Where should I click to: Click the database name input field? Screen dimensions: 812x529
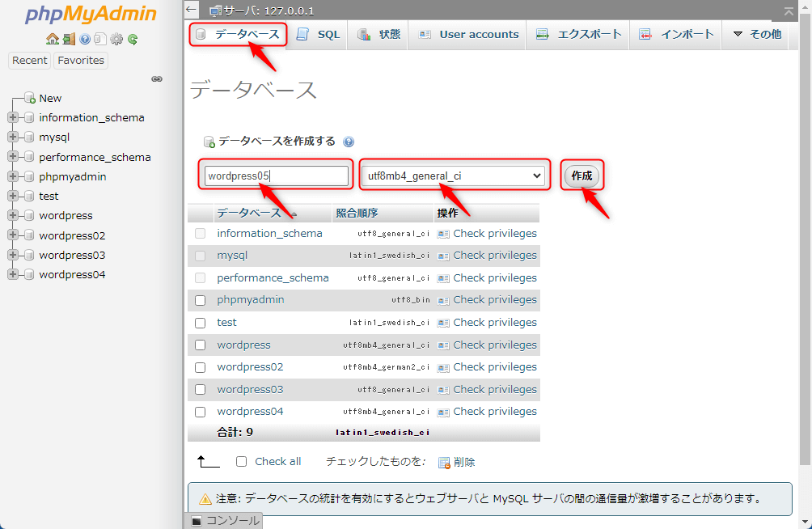coord(277,176)
